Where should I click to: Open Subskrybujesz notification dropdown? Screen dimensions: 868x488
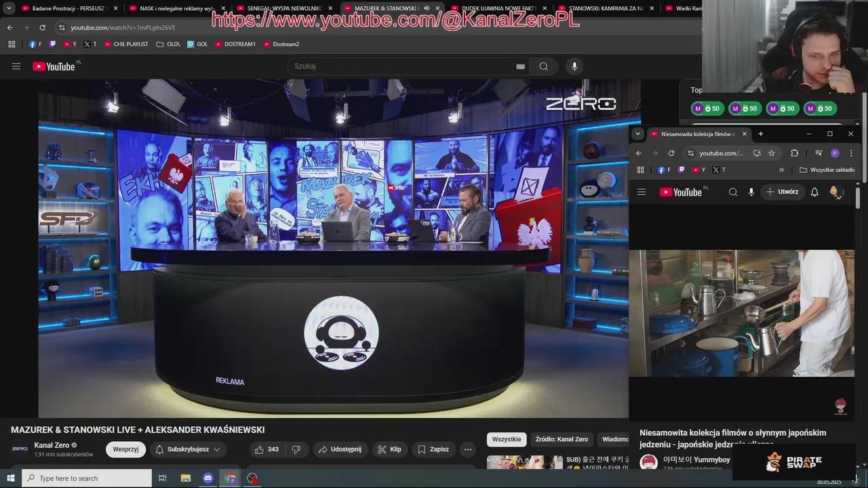point(187,449)
